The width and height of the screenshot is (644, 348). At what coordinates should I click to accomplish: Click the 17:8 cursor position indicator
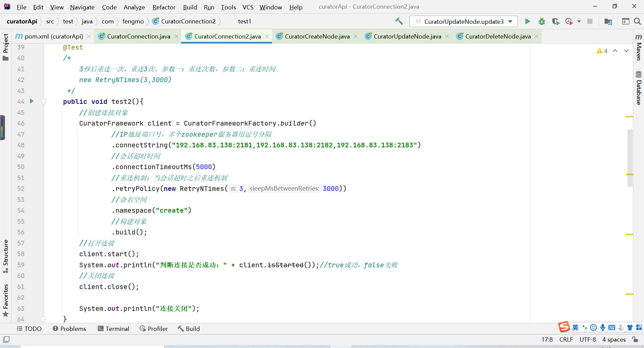point(547,339)
